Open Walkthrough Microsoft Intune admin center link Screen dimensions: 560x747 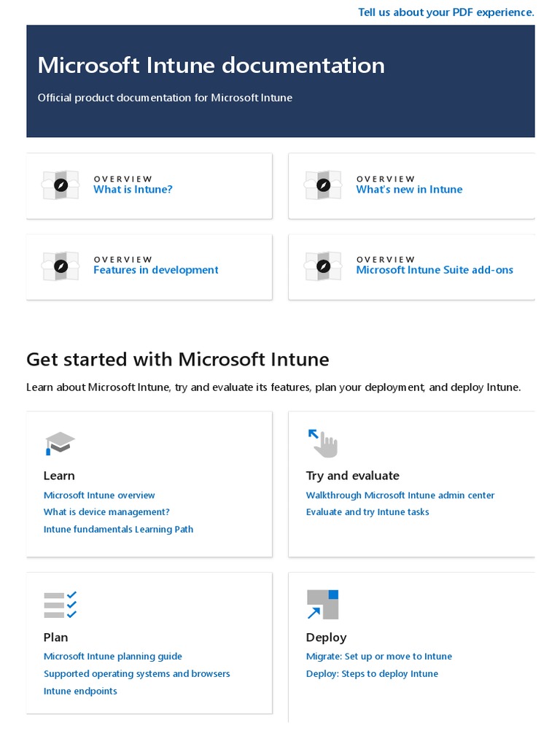click(x=400, y=495)
